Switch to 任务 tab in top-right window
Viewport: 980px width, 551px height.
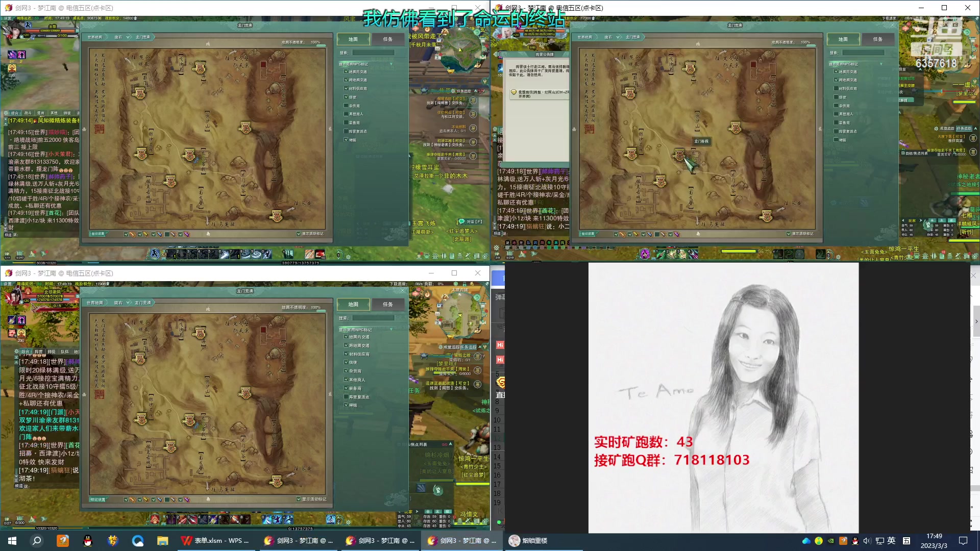click(x=878, y=39)
